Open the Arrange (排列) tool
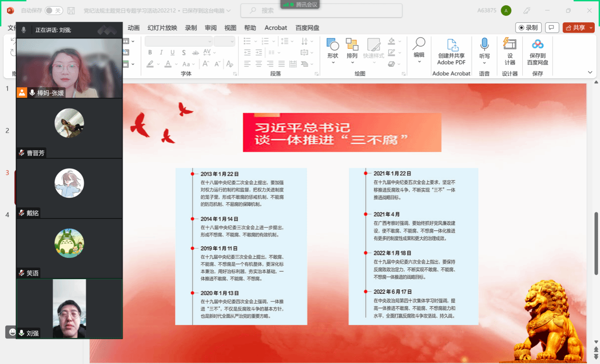The height and width of the screenshot is (364, 600). [x=352, y=45]
